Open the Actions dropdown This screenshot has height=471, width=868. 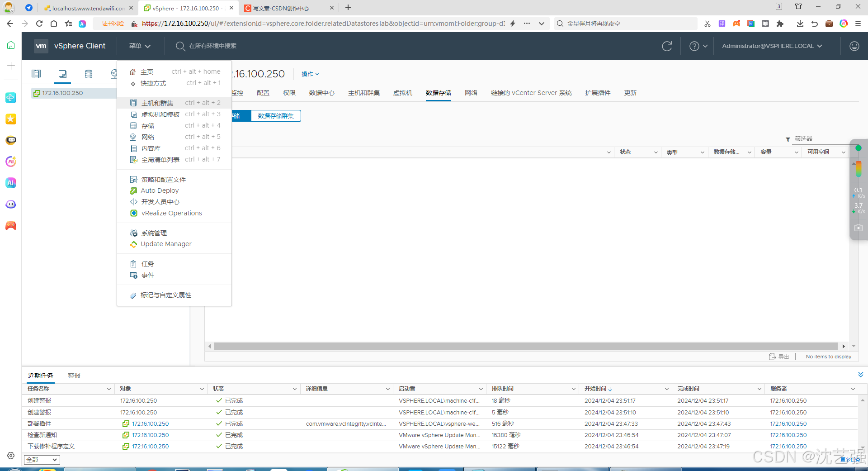(310, 74)
